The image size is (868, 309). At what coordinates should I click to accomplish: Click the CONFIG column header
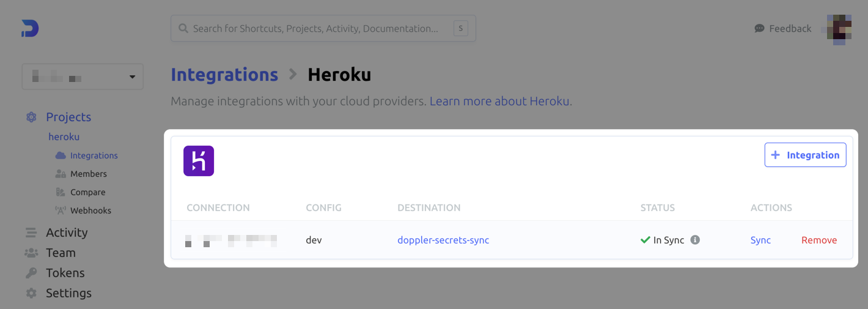tap(323, 207)
